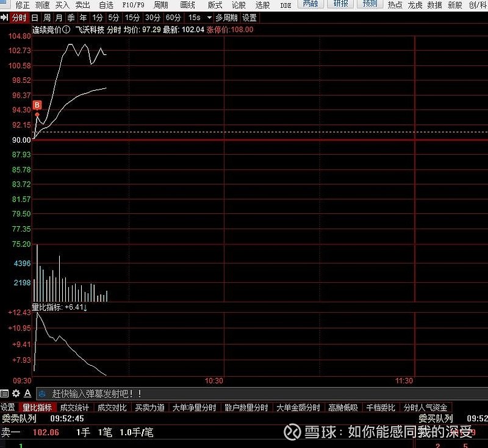Click the danmaku input field 赶快输入弹幕发射吧
Image resolution: width=488 pixels, height=448 pixels.
(262, 394)
